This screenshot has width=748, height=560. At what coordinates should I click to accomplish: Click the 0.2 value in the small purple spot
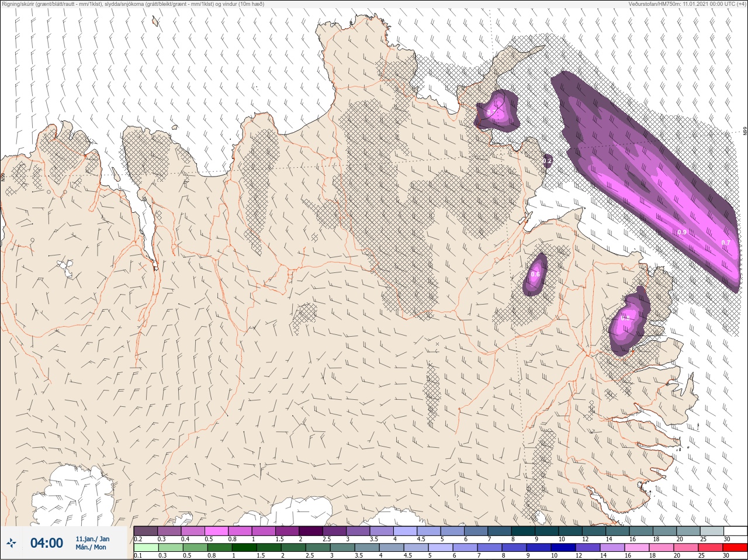[x=548, y=160]
